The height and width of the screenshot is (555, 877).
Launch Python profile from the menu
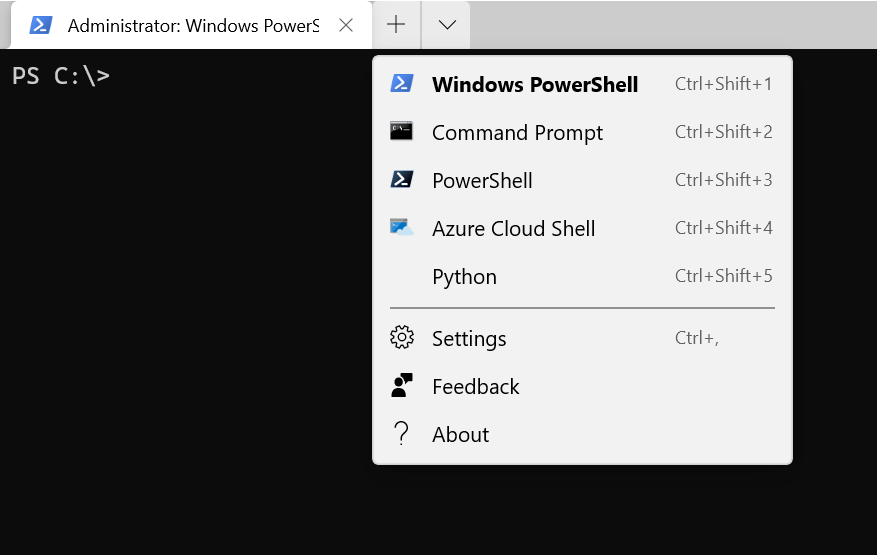tap(464, 277)
